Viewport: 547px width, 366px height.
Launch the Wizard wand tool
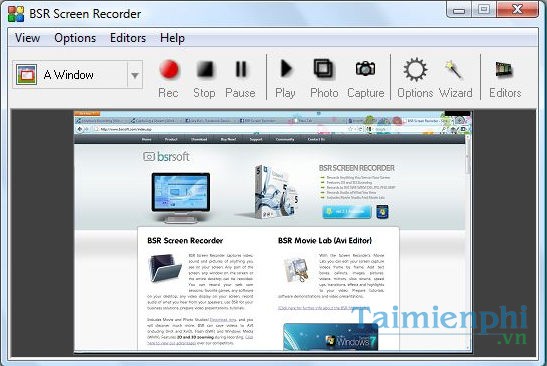point(455,79)
